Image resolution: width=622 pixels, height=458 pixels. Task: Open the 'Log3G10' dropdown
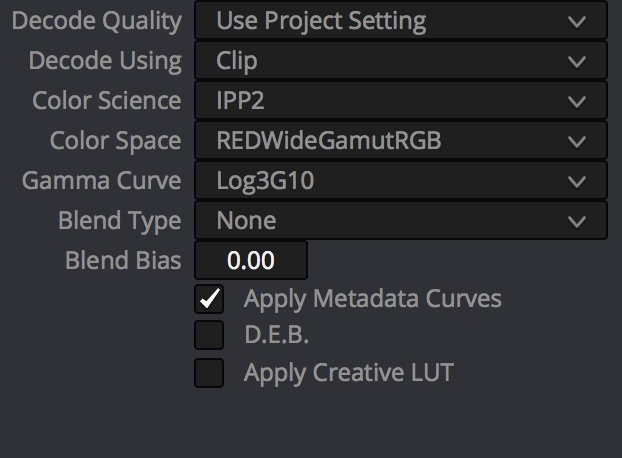[x=400, y=181]
